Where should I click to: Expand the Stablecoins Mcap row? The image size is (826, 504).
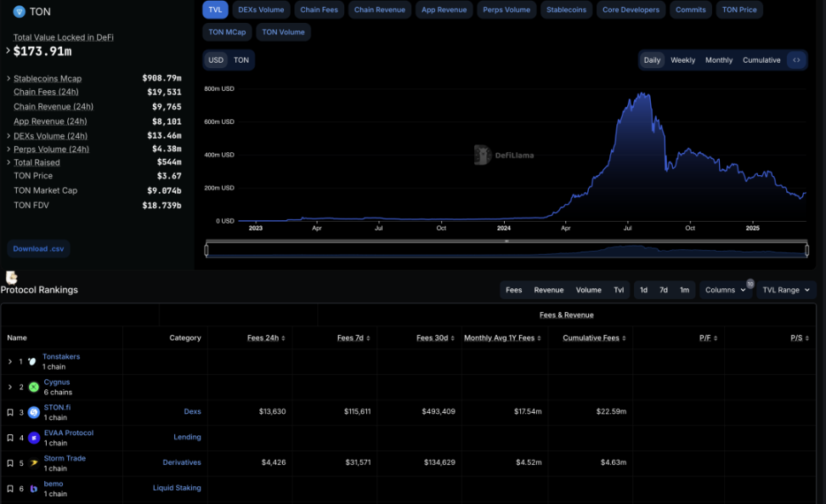(x=8, y=78)
